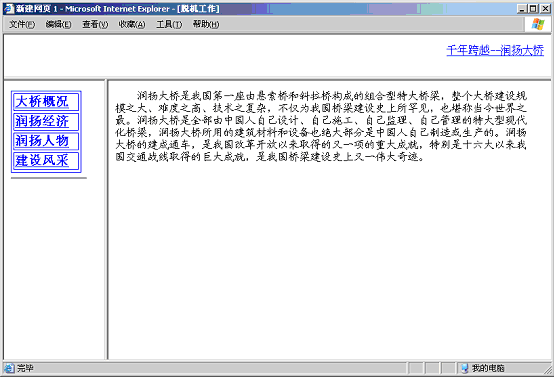554x377 pixels.
Task: Maximize the Internet Explorer window
Action: pos(533,8)
